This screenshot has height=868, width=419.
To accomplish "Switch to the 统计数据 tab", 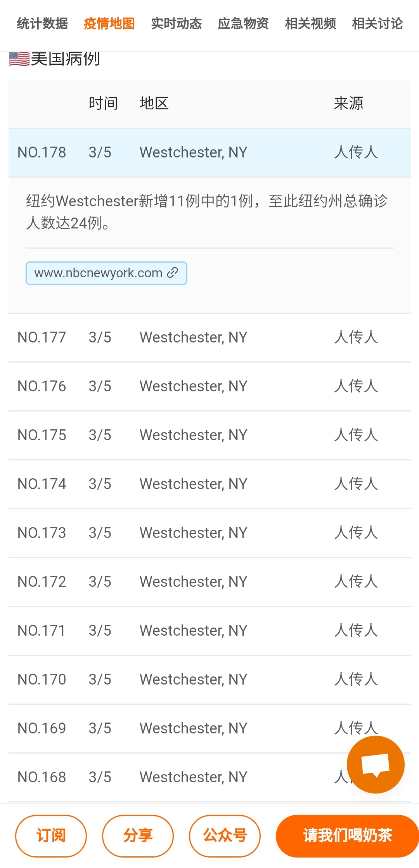I will click(x=42, y=24).
